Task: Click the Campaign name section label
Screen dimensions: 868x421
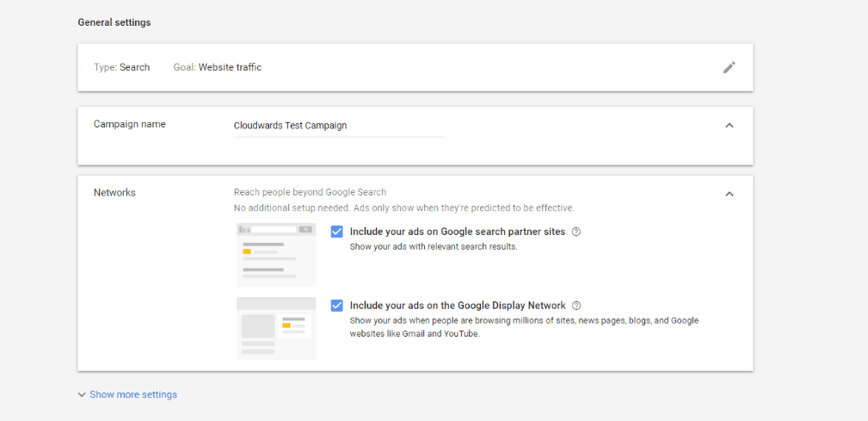Action: click(x=130, y=124)
